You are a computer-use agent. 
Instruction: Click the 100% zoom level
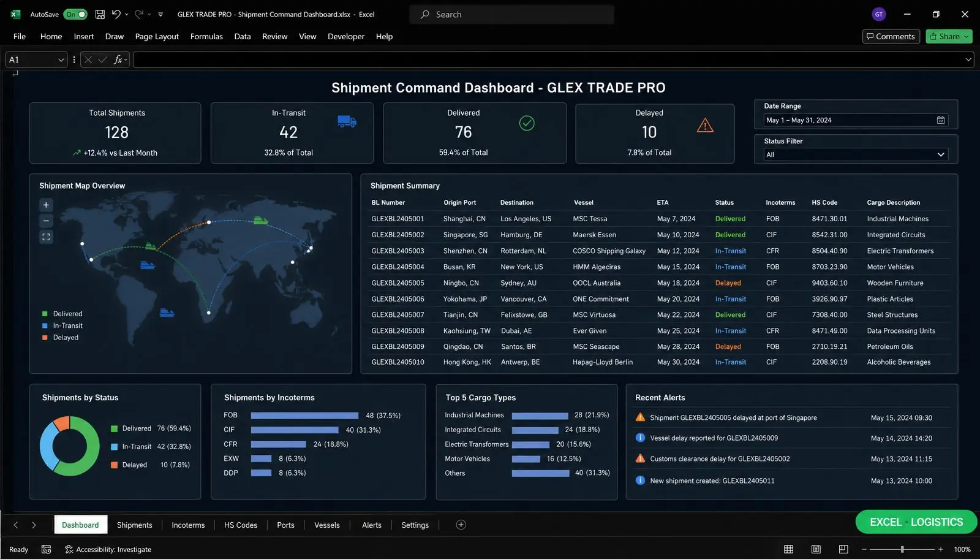962,549
